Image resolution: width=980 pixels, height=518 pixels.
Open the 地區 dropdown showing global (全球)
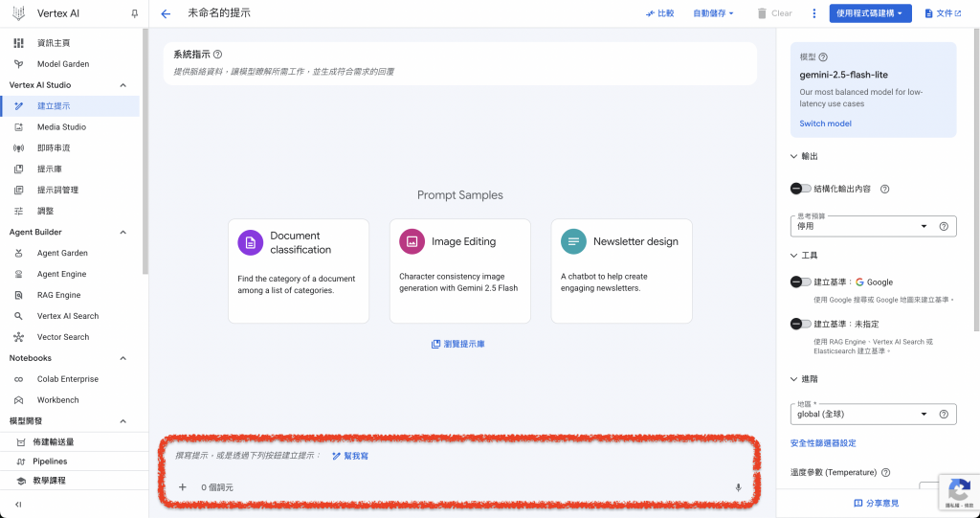tap(873, 415)
